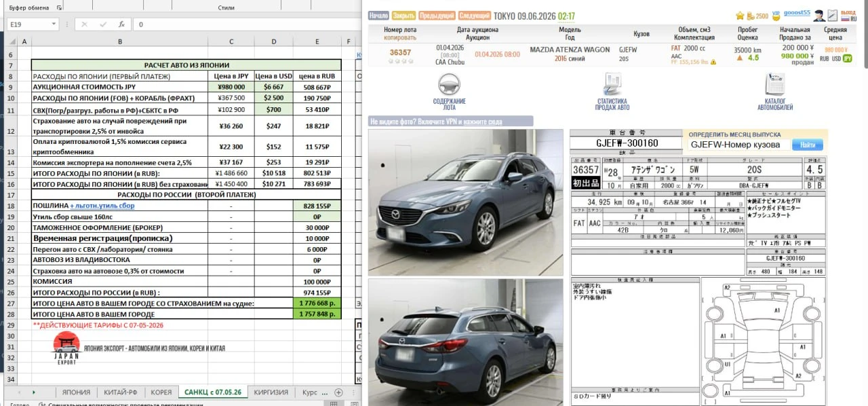Click the Enter checkmark in formula bar

click(103, 24)
